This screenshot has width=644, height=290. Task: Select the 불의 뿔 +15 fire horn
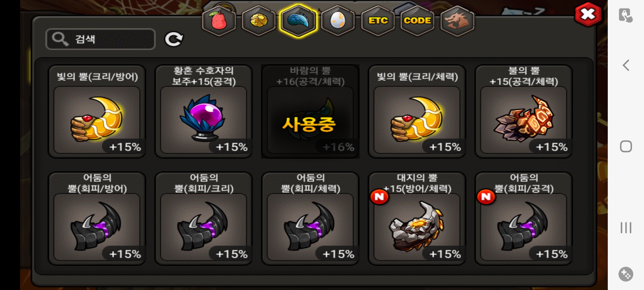pyautogui.click(x=524, y=111)
